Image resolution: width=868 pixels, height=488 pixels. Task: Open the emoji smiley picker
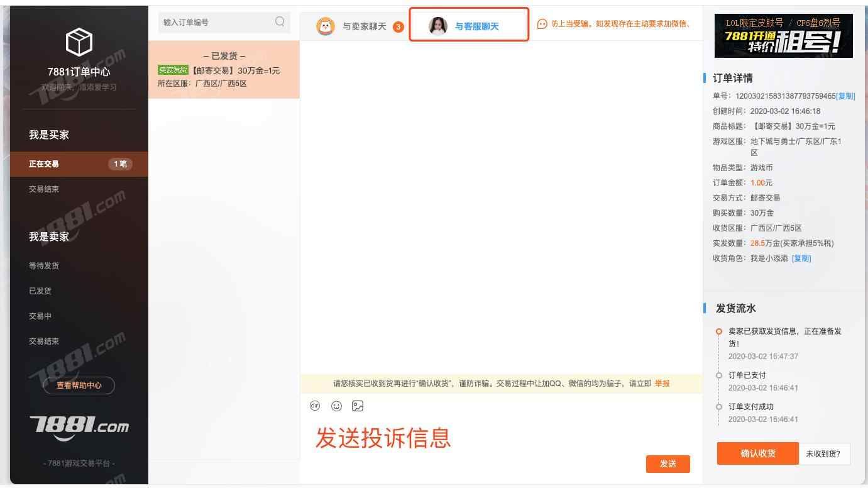click(336, 406)
